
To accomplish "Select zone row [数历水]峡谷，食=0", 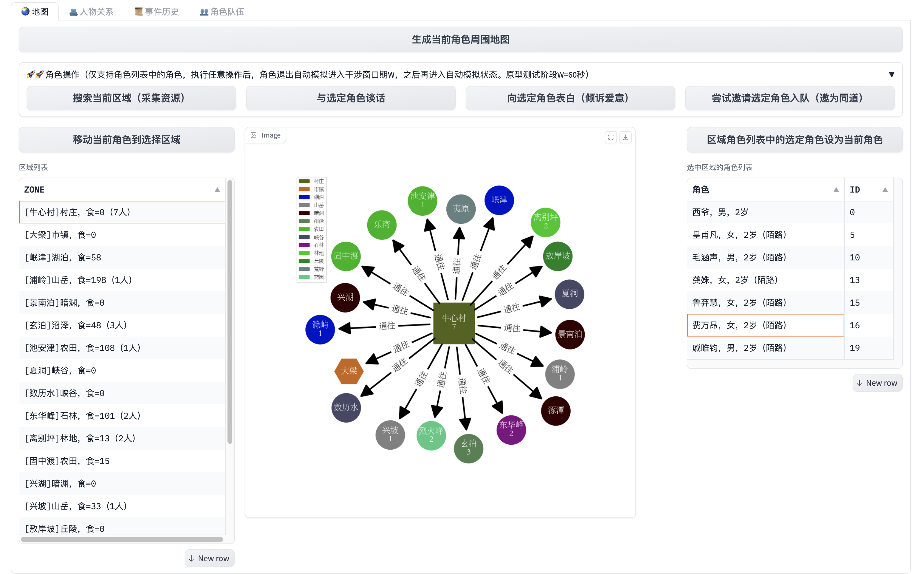I will (122, 393).
